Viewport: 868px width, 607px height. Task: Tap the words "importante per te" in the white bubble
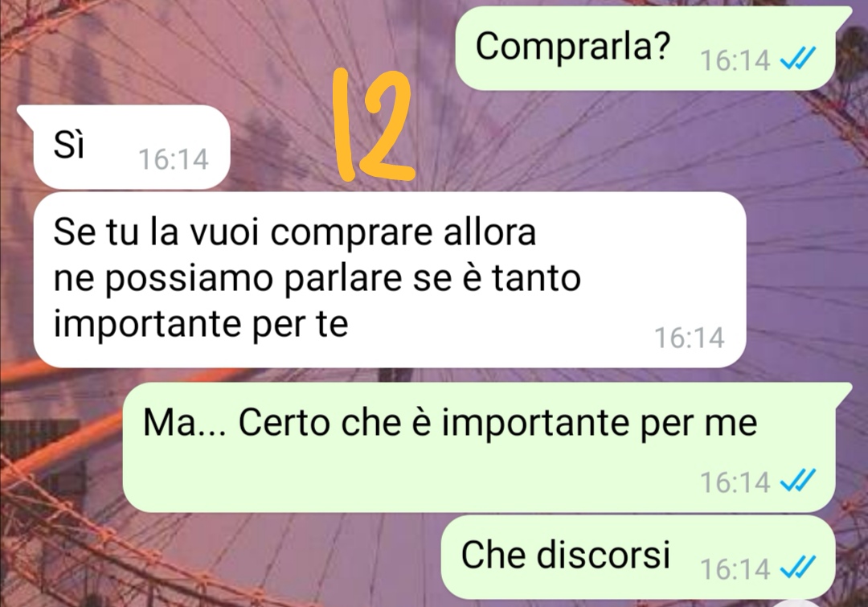coord(201,325)
